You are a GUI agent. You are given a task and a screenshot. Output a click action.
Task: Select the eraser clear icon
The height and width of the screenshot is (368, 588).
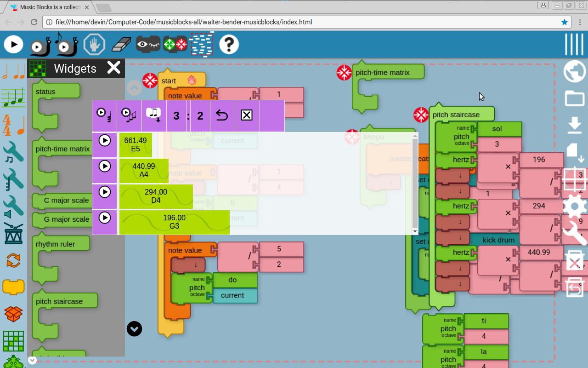pyautogui.click(x=121, y=45)
